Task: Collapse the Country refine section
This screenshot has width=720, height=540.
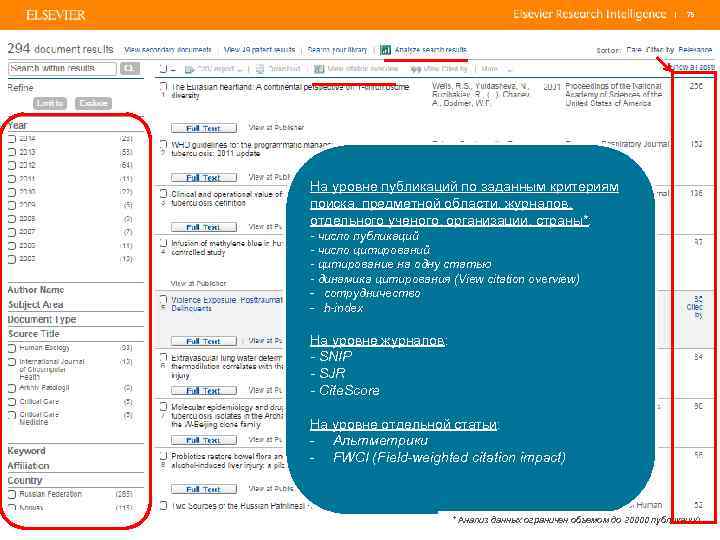Action: (25, 480)
